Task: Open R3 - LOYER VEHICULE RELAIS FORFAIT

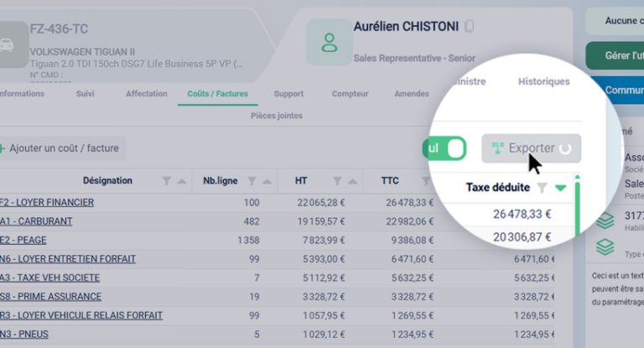Action: [x=81, y=316]
